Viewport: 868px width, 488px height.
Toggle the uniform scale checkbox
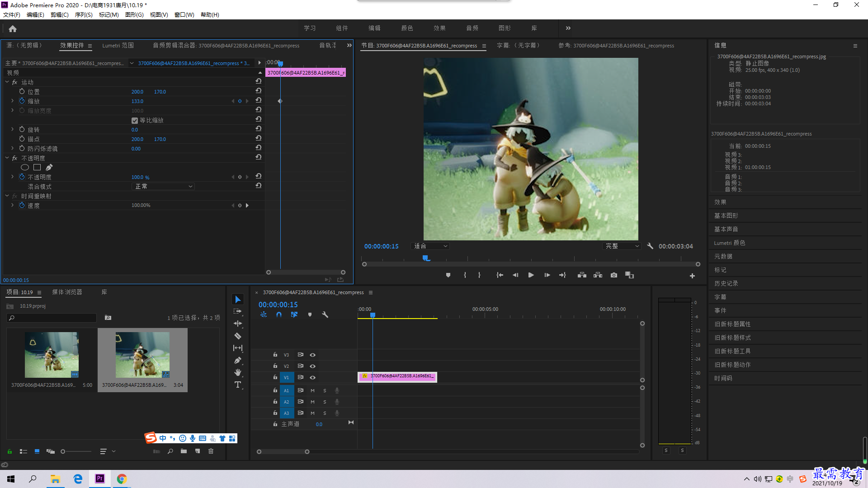point(135,121)
